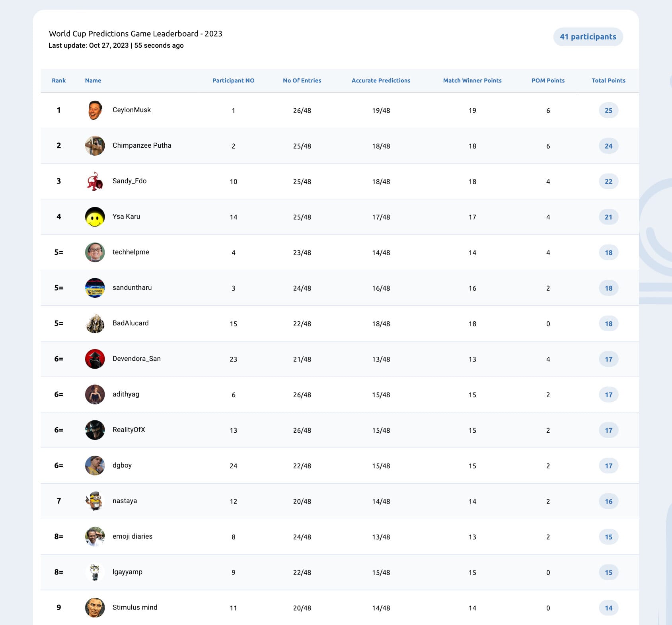Select Devendora_San's red hooded avatar

click(95, 359)
